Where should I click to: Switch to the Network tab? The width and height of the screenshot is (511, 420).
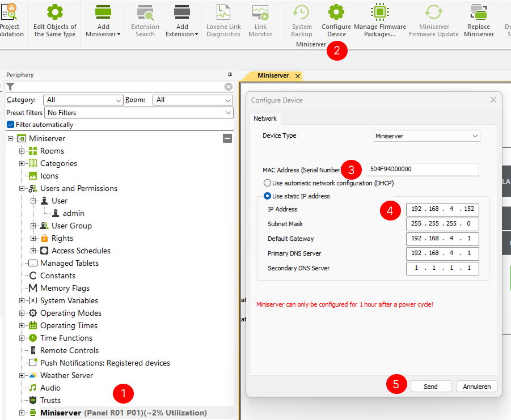265,118
